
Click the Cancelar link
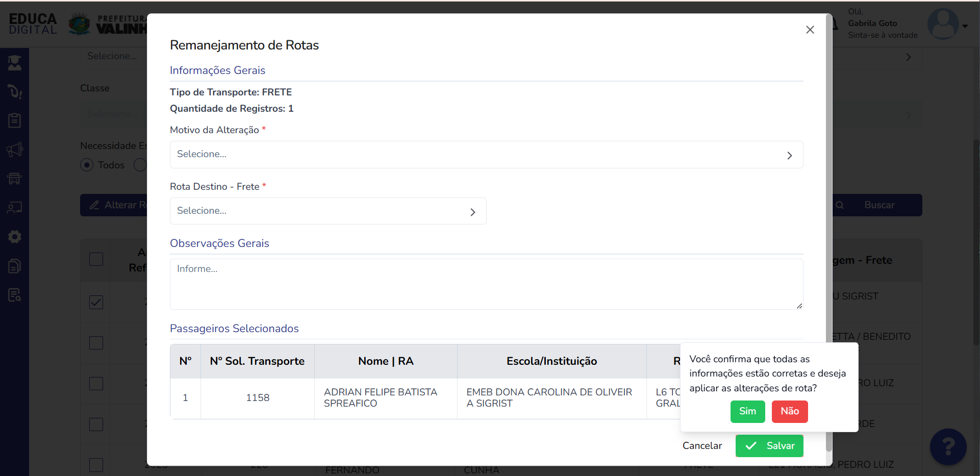coord(702,445)
